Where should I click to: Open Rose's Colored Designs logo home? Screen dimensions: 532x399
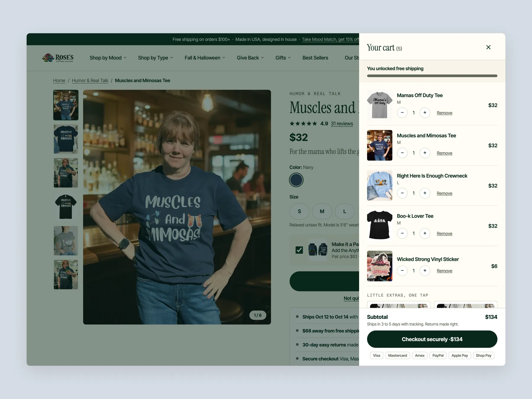(58, 58)
